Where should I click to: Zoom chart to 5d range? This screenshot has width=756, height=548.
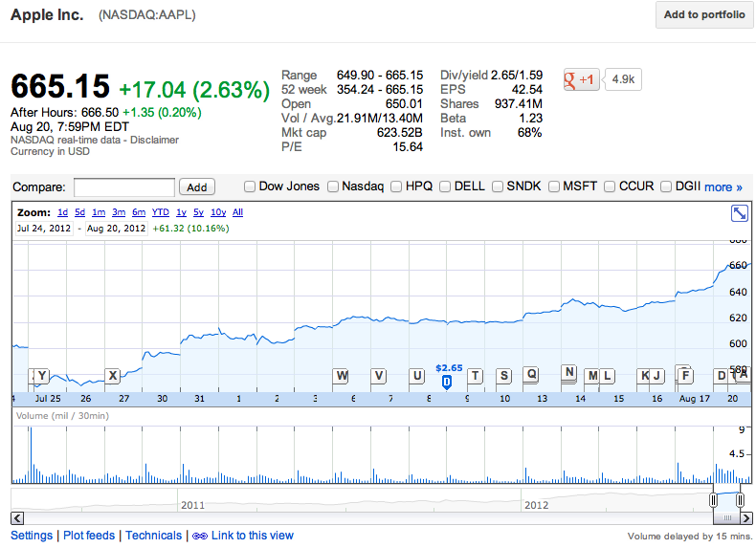[80, 212]
